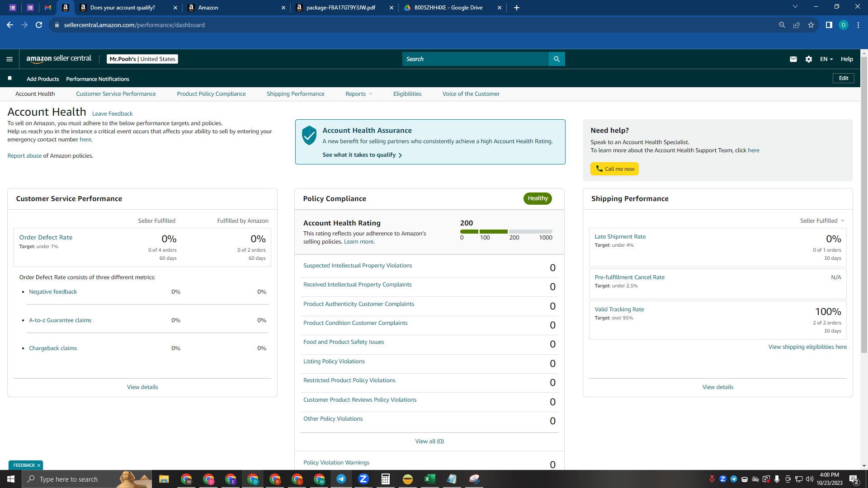Open the messages envelope icon
Viewport: 868px width, 488px height.
(793, 59)
